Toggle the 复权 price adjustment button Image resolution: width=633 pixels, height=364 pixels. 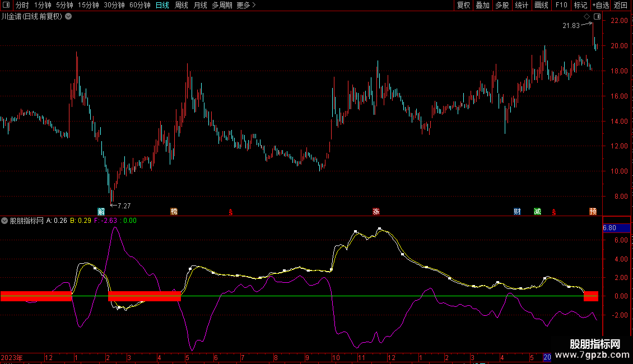point(463,5)
